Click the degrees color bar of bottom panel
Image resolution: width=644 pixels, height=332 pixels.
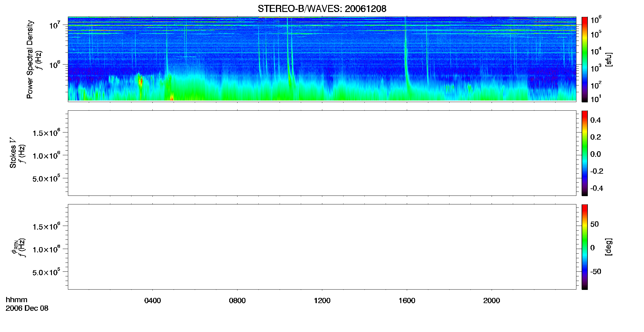(585, 247)
